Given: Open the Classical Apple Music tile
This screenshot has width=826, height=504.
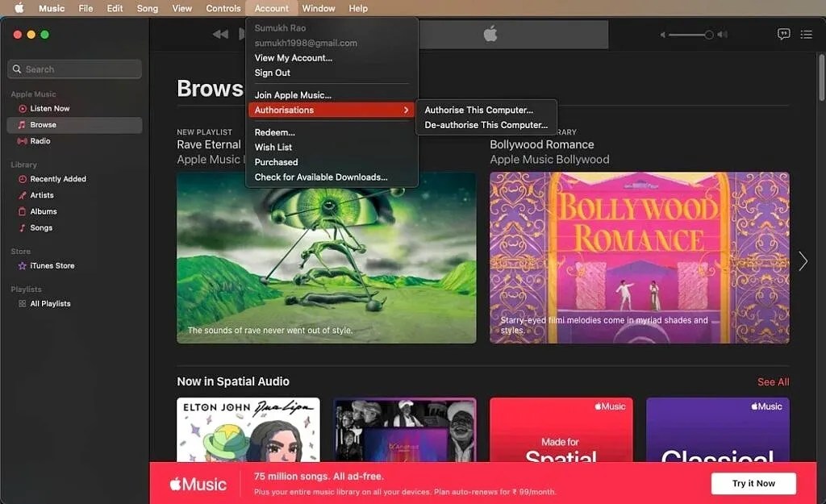Looking at the screenshot, I should [717, 429].
